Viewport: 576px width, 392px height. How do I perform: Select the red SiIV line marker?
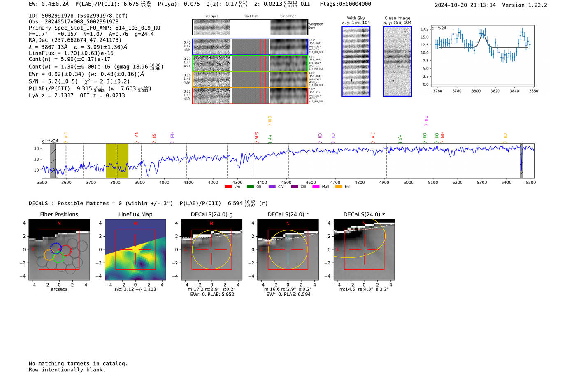[x=257, y=137]
